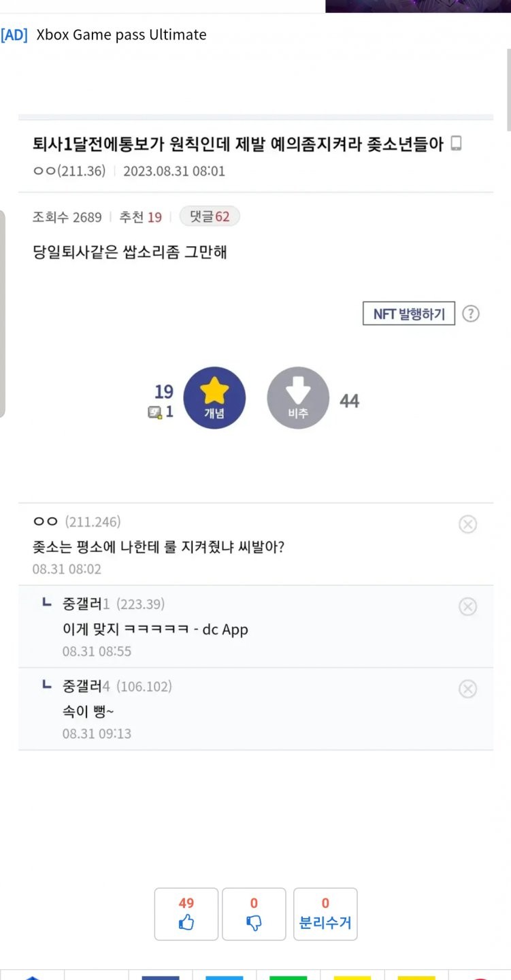Screen dimensions: 511x980
Task: Open the 댓글 62 comments badge
Action: (210, 217)
